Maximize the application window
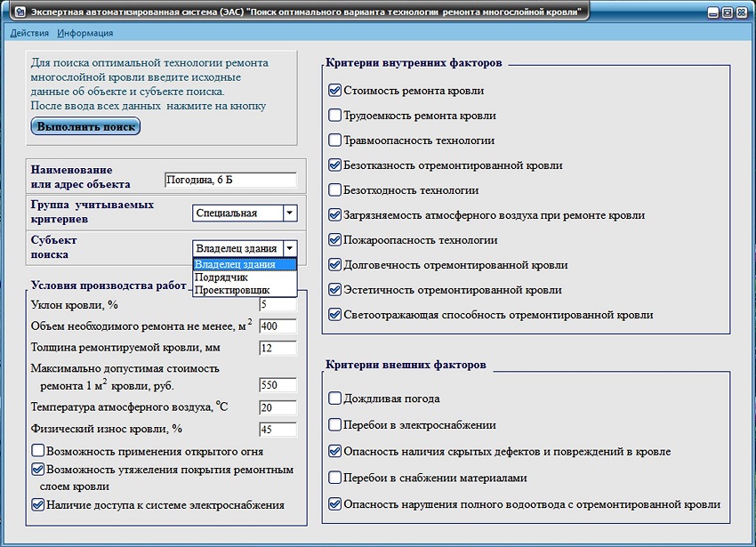 pos(728,12)
